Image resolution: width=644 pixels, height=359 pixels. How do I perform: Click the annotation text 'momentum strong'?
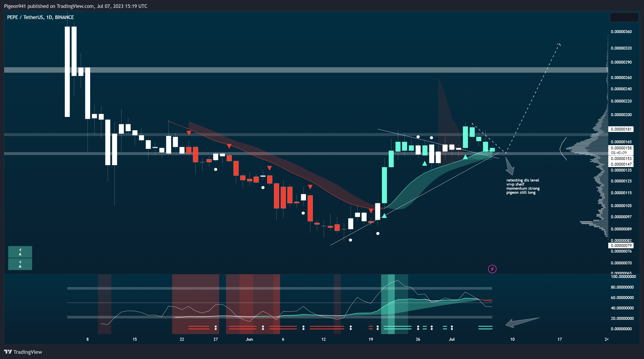pos(523,188)
